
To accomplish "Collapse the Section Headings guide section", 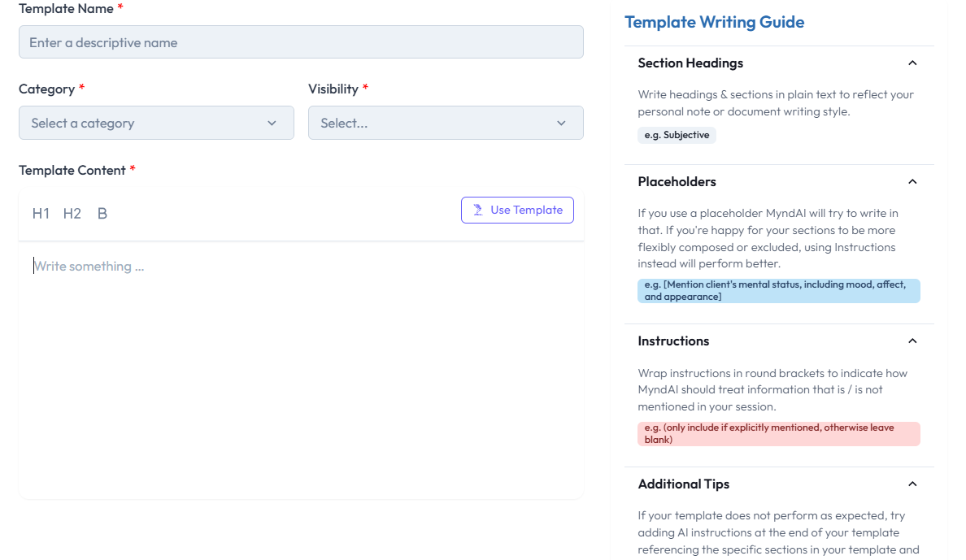I will pyautogui.click(x=912, y=63).
